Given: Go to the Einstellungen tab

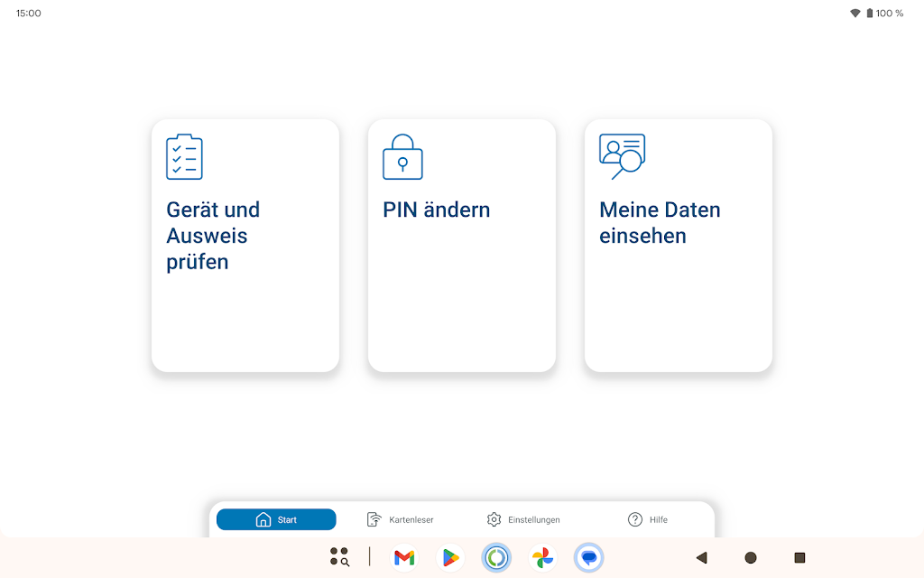Looking at the screenshot, I should [522, 519].
